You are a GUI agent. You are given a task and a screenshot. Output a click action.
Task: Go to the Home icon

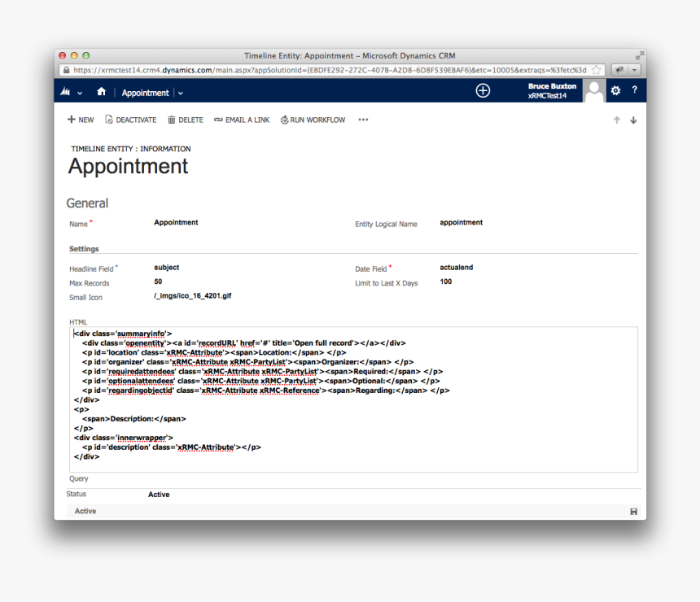(102, 92)
